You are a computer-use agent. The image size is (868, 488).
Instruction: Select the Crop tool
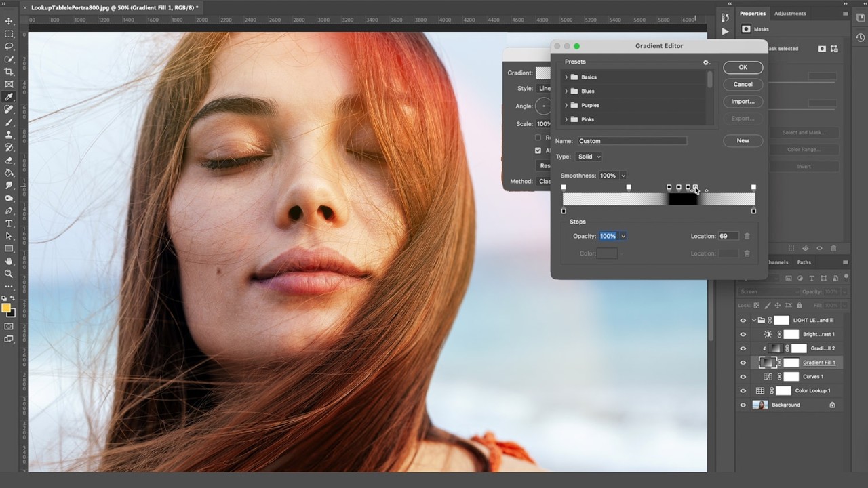coord(9,72)
